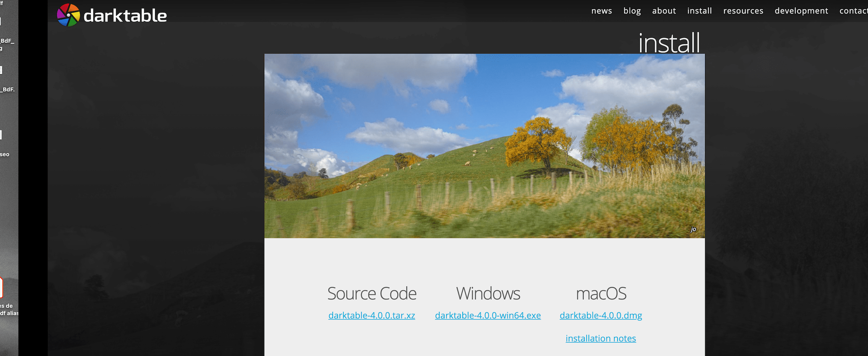
Task: Open the contact menu item
Action: pos(853,11)
